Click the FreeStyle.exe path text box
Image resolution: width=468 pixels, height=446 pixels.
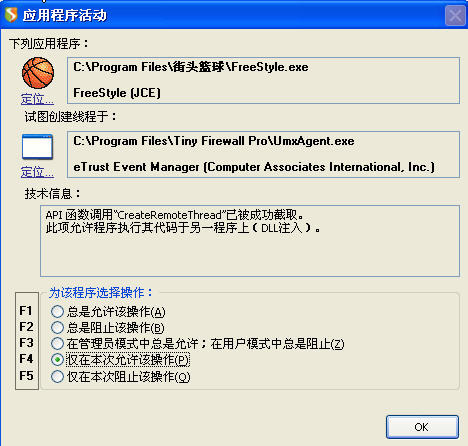click(x=263, y=80)
